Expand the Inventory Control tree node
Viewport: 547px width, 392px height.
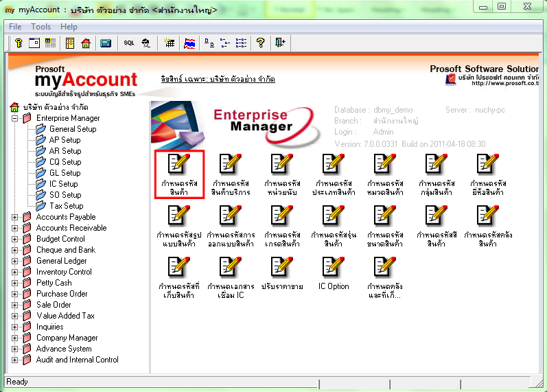15,272
